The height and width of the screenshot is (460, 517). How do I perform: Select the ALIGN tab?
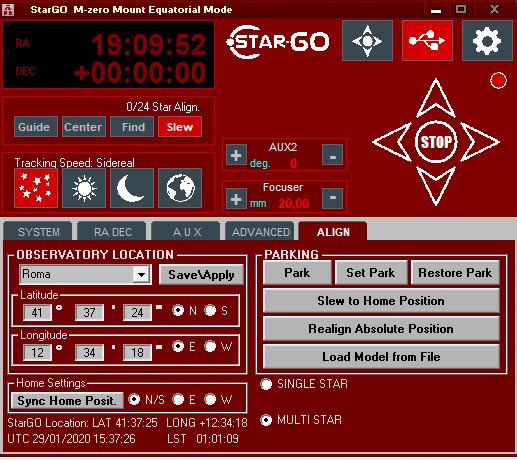click(x=333, y=231)
